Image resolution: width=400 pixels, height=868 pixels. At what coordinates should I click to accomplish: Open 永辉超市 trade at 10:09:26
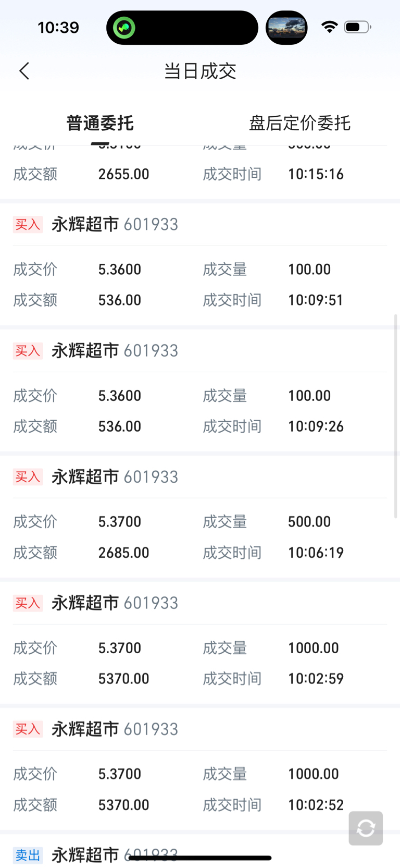(x=115, y=351)
